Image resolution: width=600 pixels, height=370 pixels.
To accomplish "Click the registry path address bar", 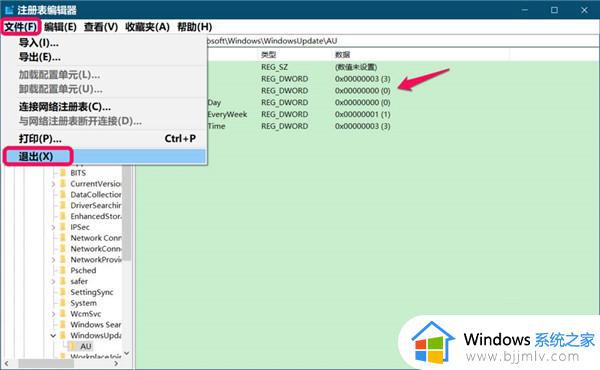I will pyautogui.click(x=402, y=41).
